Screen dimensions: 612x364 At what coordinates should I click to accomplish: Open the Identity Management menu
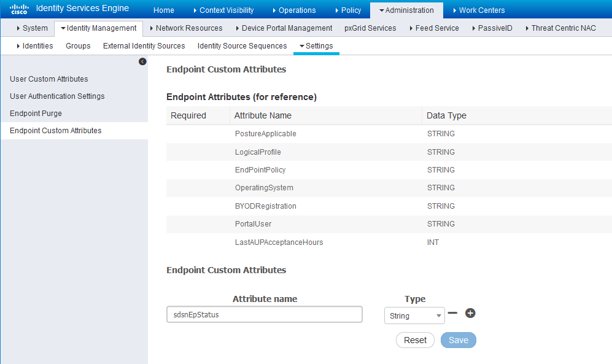point(98,28)
